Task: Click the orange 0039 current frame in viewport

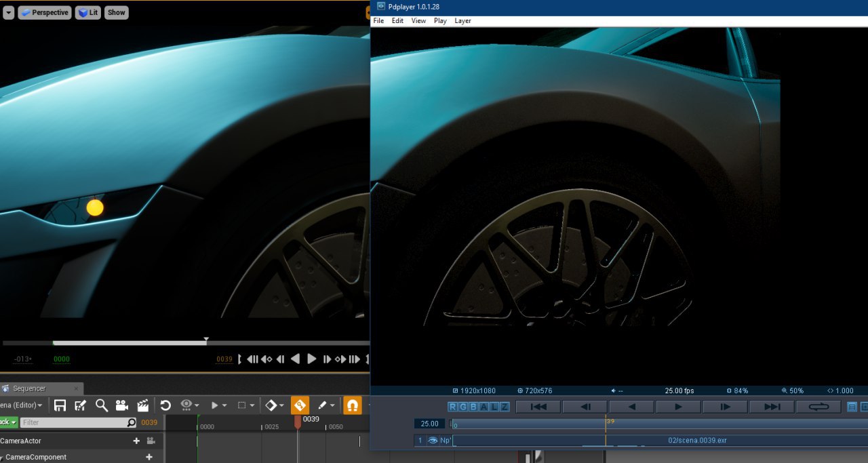Action: [224, 359]
